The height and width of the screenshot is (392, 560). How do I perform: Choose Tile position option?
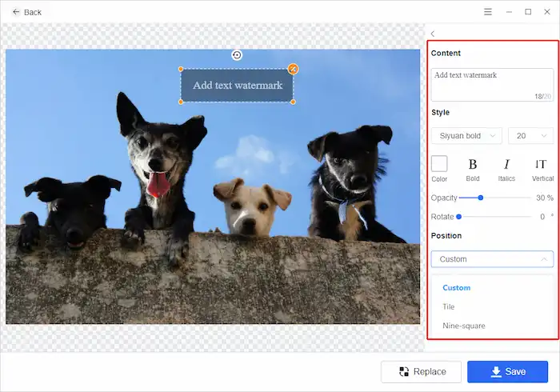pyautogui.click(x=449, y=306)
